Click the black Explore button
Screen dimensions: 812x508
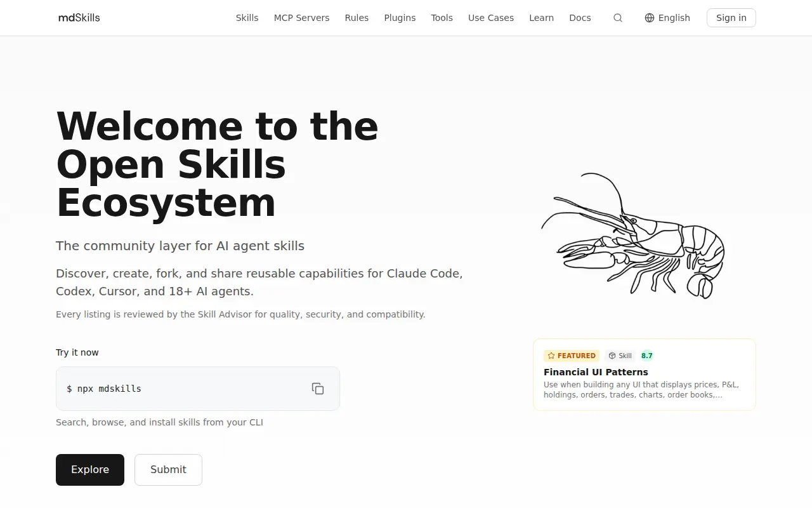90,470
